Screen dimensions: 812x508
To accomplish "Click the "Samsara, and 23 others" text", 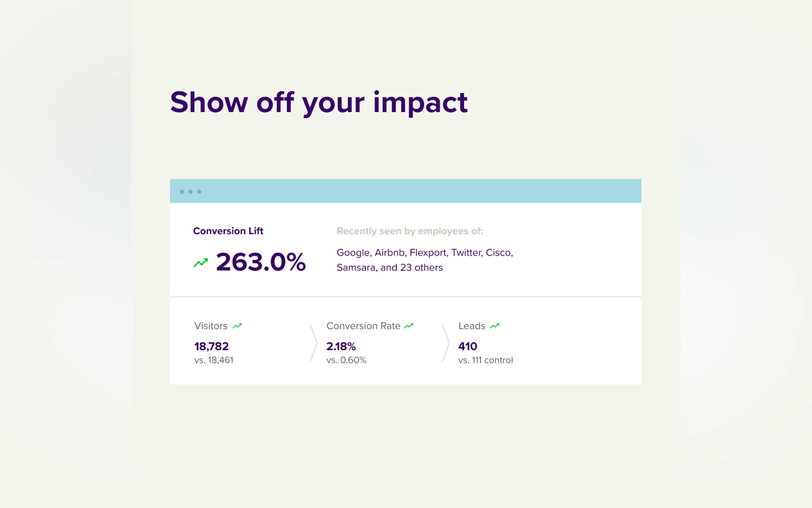I will pyautogui.click(x=389, y=267).
